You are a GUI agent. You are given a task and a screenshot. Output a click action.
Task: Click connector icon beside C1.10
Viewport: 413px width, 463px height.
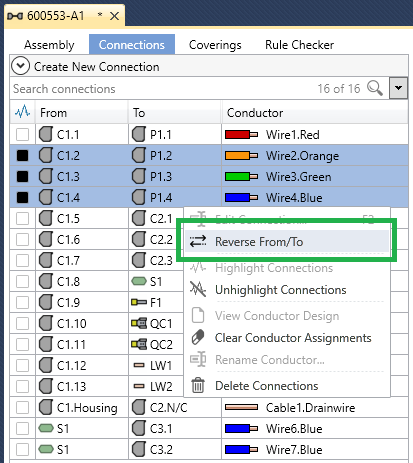pos(46,323)
